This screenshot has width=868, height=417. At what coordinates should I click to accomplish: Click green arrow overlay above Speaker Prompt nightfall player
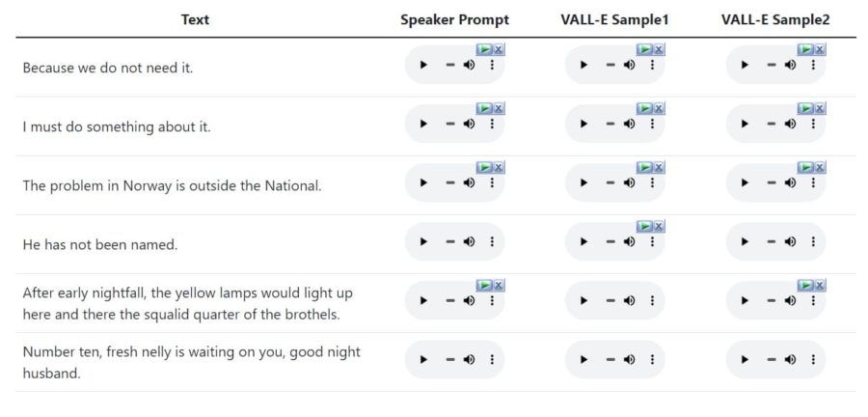pos(484,285)
